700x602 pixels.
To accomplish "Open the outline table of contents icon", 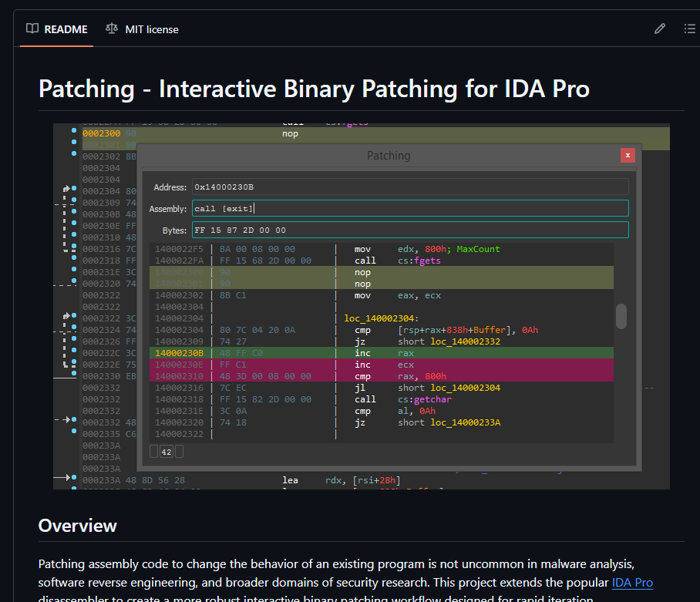I will click(690, 29).
